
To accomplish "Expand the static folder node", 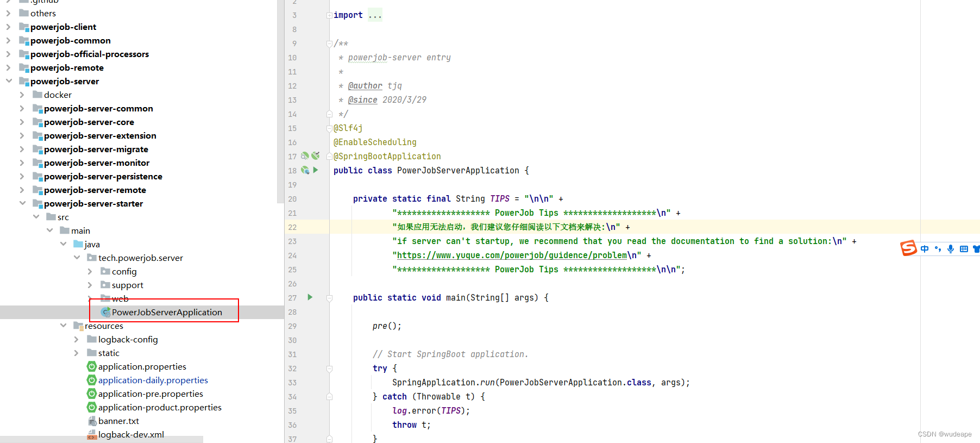I will click(77, 353).
